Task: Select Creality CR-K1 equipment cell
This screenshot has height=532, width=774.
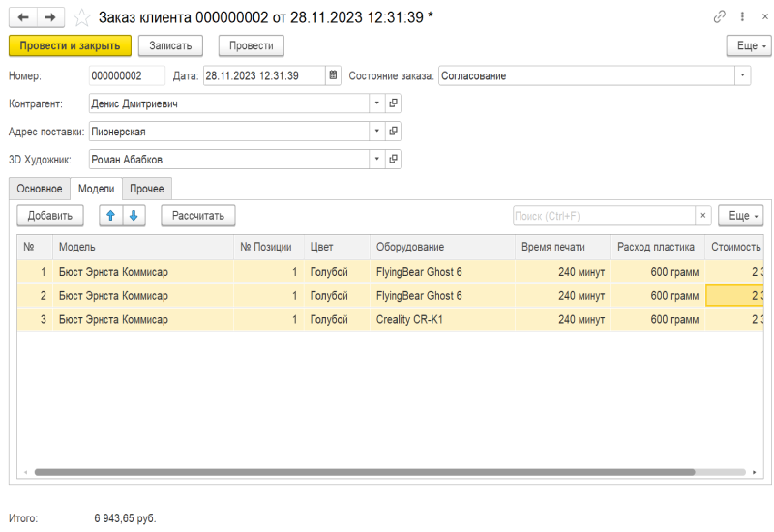Action: point(442,319)
